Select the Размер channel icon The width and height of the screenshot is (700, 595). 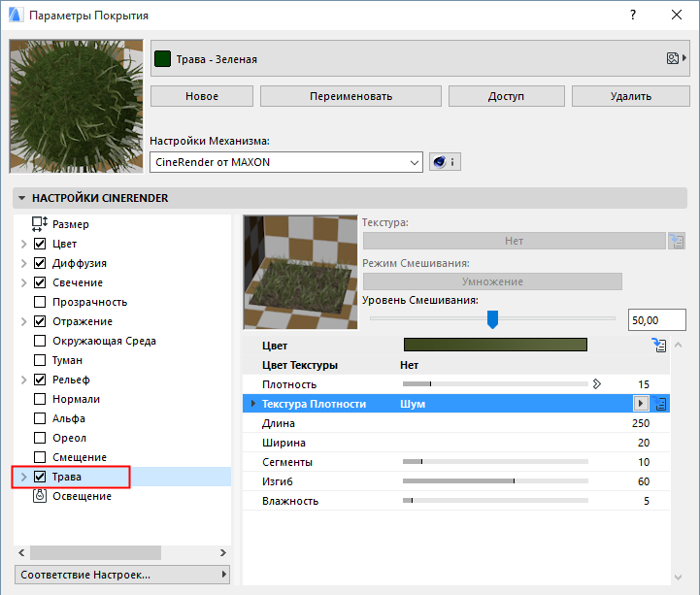[40, 224]
